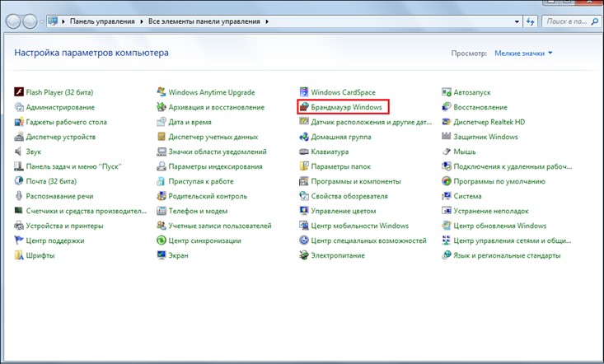The width and height of the screenshot is (604, 364).
Task: Open the Мышь icon
Action: click(447, 152)
